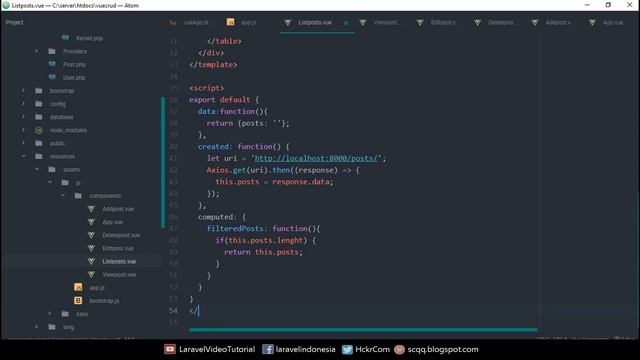The height and width of the screenshot is (360, 640).
Task: Click the PHP icon beside Kernel.php
Action: [x=65, y=38]
